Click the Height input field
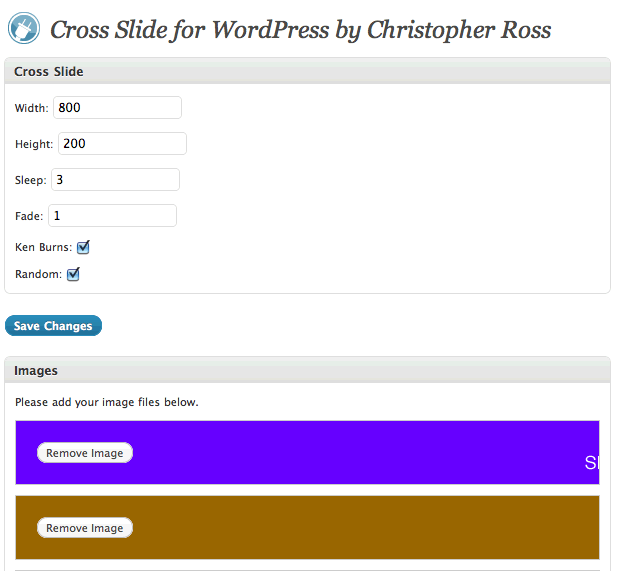This screenshot has height=571, width=622. click(123, 144)
